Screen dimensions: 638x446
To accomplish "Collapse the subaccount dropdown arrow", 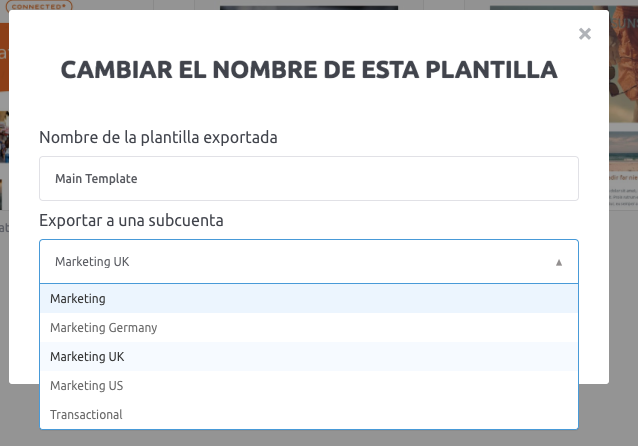I will (559, 262).
